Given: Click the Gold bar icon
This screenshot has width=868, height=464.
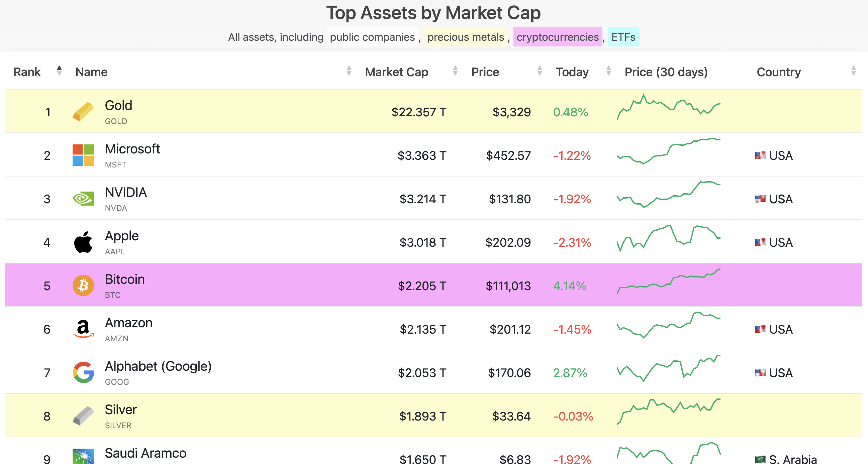Looking at the screenshot, I should point(83,111).
